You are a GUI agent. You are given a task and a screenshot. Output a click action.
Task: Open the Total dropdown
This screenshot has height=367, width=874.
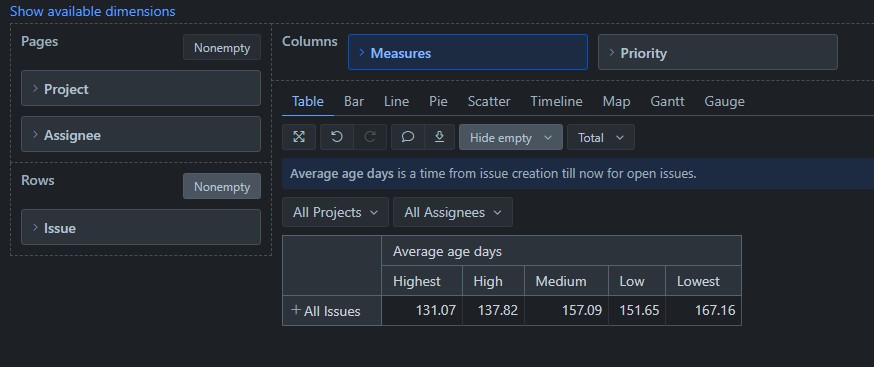coord(600,137)
